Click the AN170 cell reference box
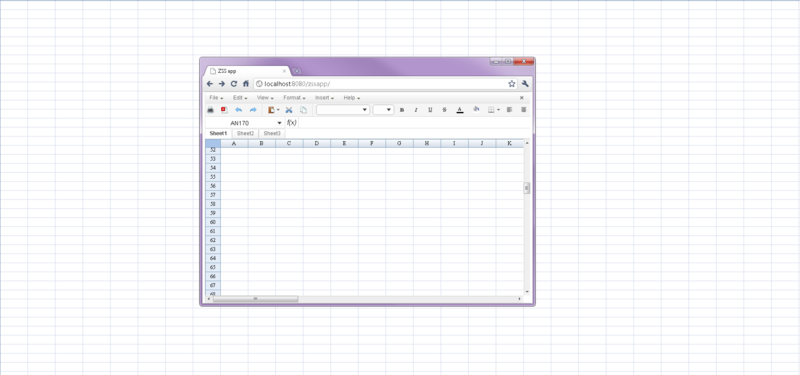 pyautogui.click(x=240, y=123)
